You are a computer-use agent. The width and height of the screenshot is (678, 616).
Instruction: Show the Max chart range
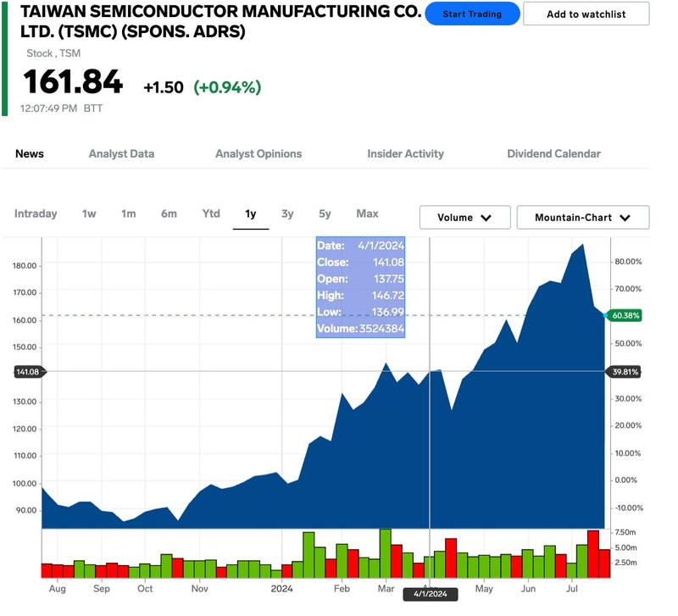pyautogui.click(x=368, y=214)
